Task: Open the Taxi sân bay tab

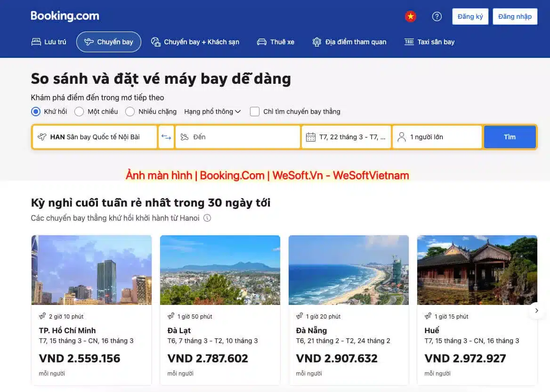Action: (429, 42)
